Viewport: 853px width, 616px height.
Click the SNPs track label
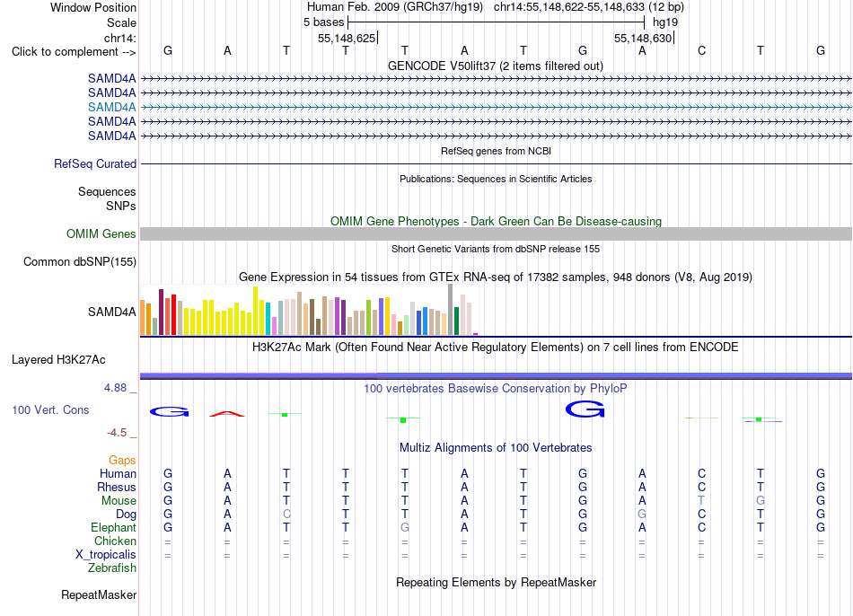121,206
